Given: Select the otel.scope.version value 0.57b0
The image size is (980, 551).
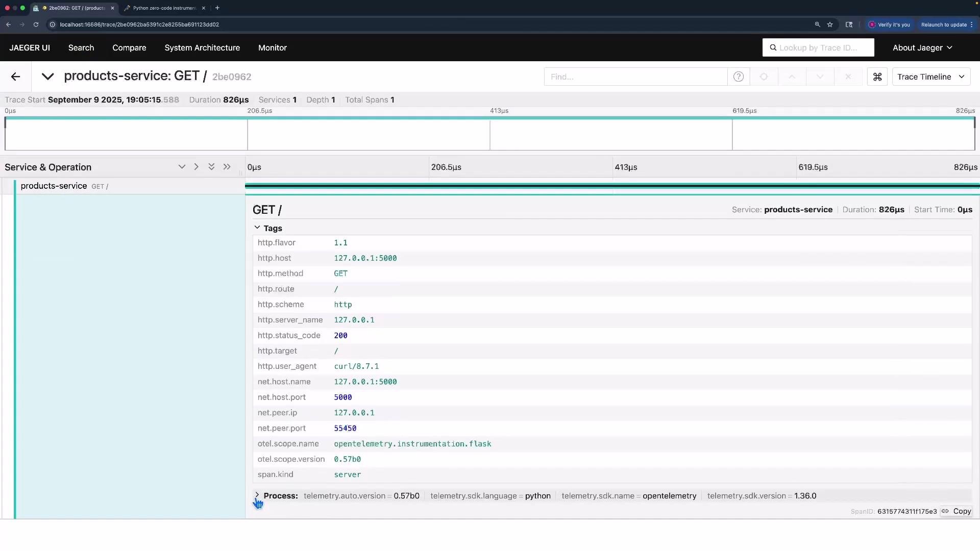Looking at the screenshot, I should (x=347, y=459).
